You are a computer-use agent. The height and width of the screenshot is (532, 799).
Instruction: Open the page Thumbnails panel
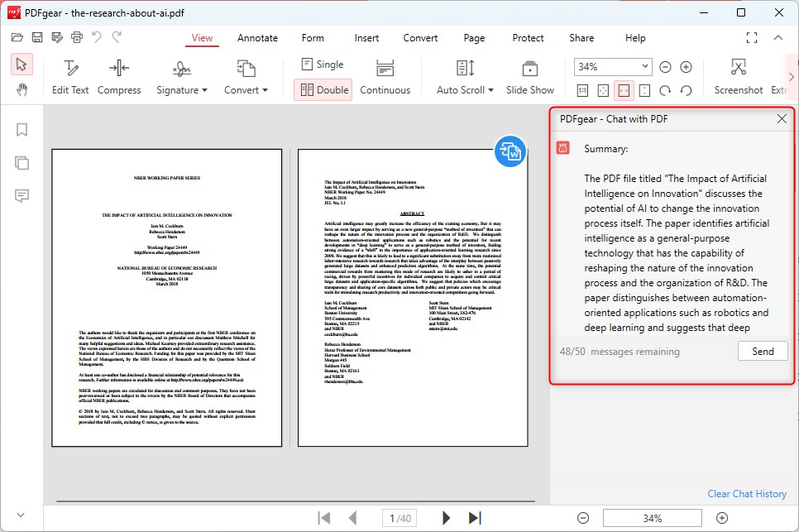click(x=22, y=163)
